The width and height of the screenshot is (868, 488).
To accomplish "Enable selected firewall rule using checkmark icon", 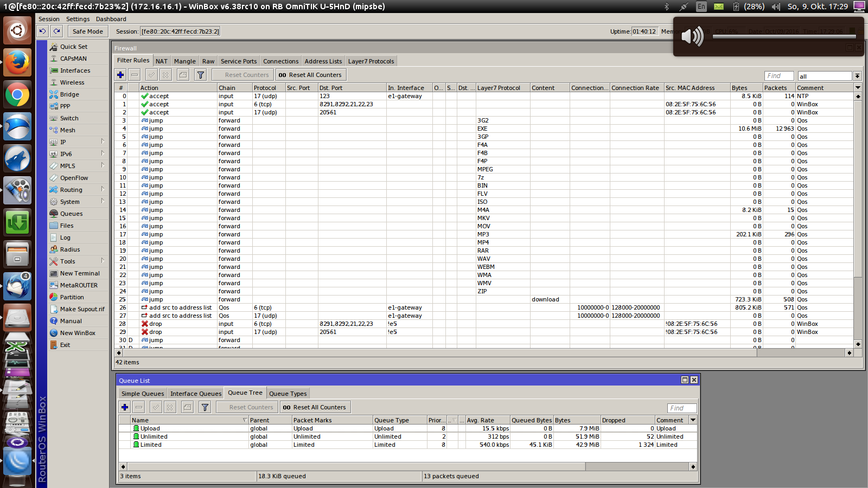I will (x=152, y=75).
